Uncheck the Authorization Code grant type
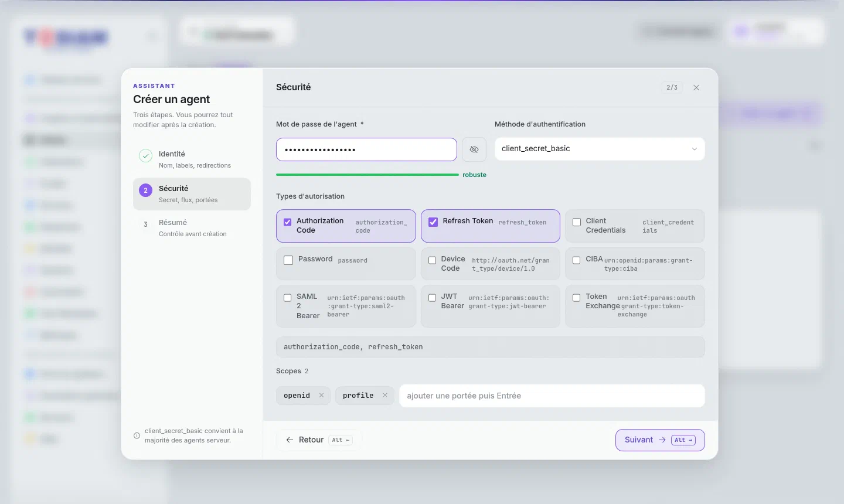Image resolution: width=844 pixels, height=504 pixels. (x=288, y=222)
